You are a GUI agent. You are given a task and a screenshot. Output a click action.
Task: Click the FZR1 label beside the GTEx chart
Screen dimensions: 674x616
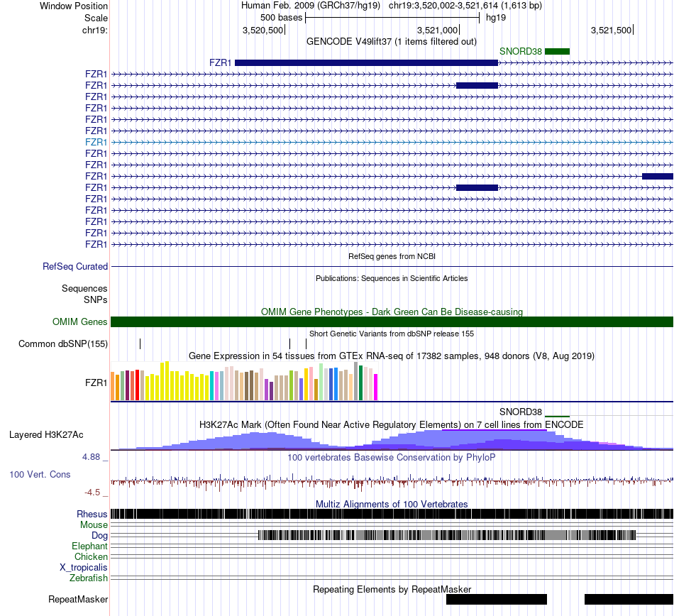pos(96,383)
